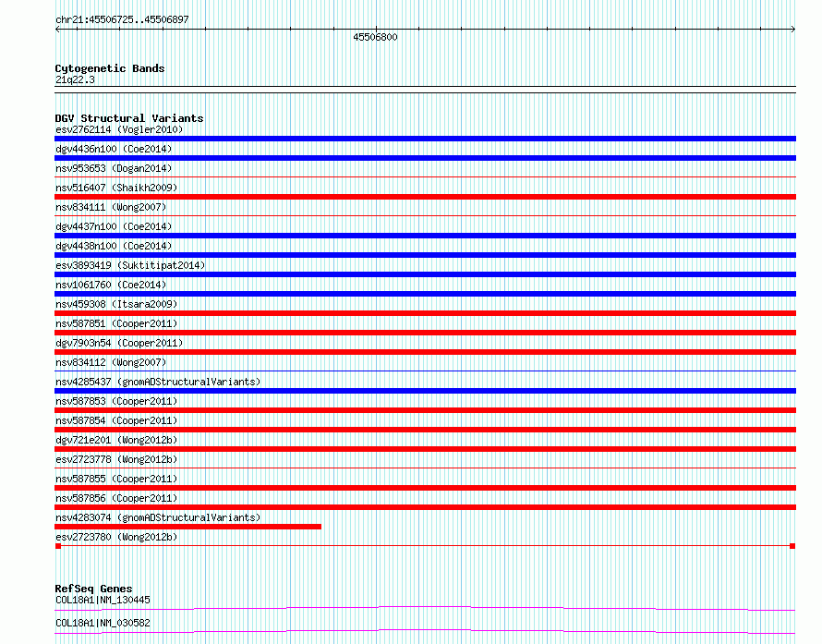Image resolution: width=822 pixels, height=644 pixels.
Task: Select the Cytogenetic Bands track title
Action: coord(110,68)
